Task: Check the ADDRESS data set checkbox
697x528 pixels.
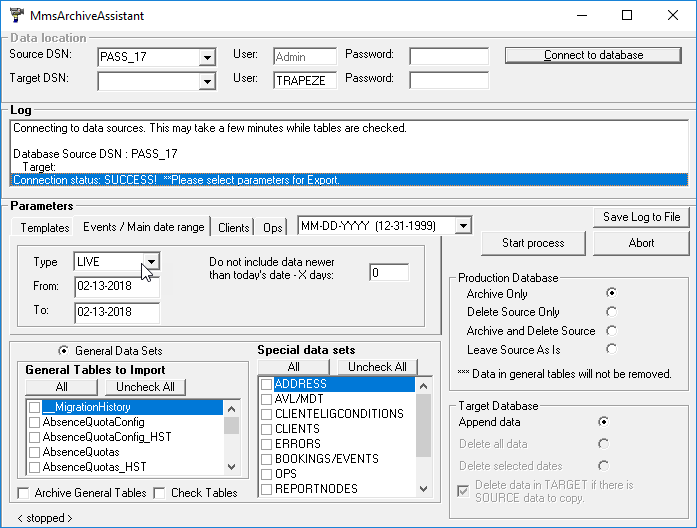Action: [x=267, y=384]
